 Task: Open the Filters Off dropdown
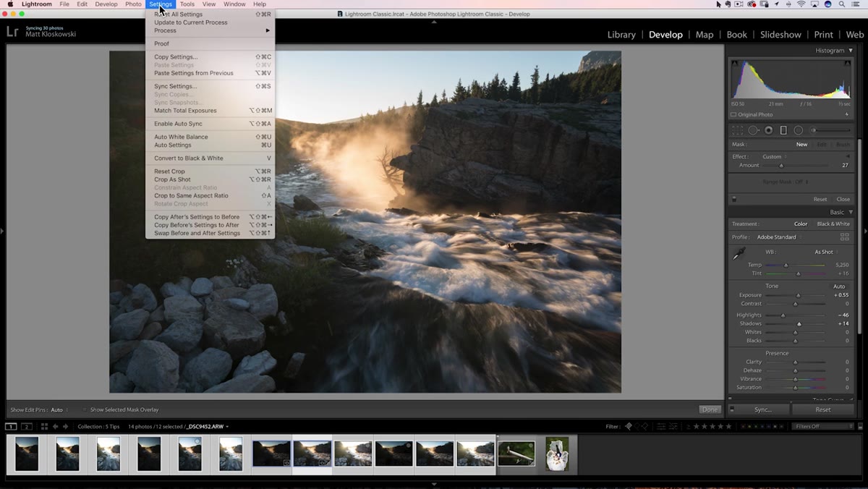coord(823,427)
